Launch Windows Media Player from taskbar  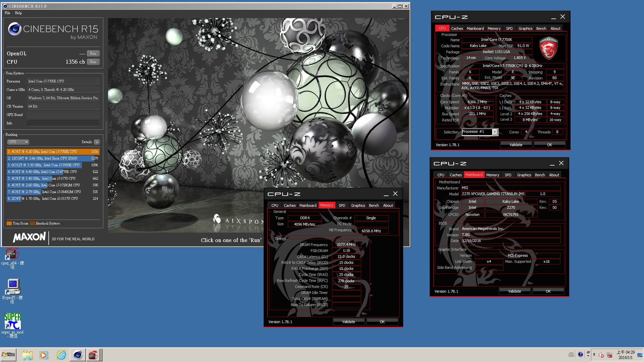click(44, 355)
